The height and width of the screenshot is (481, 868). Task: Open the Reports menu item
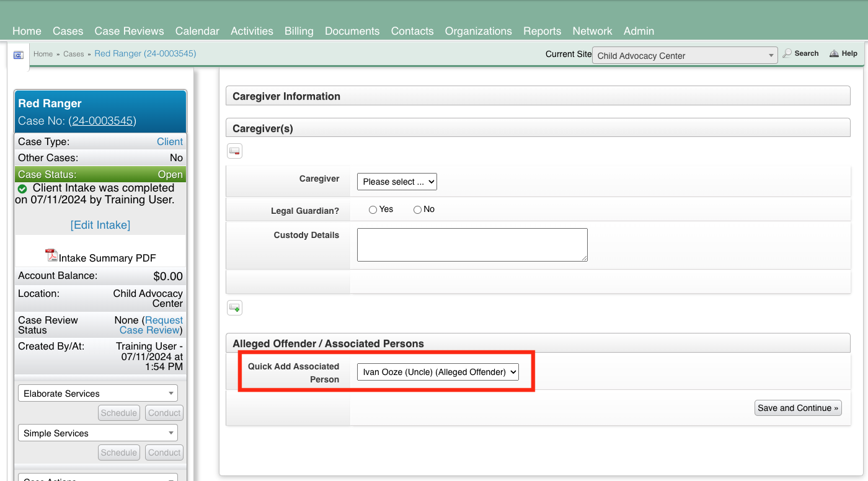(x=542, y=31)
